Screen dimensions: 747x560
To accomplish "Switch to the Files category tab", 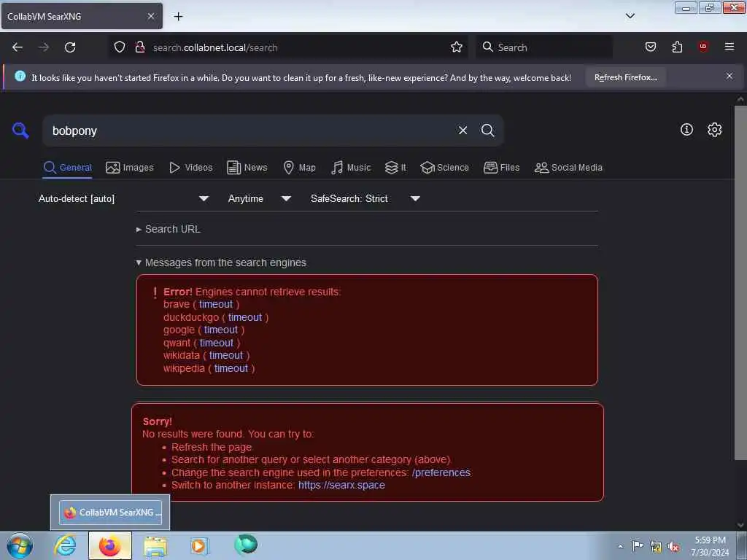I will (x=502, y=168).
